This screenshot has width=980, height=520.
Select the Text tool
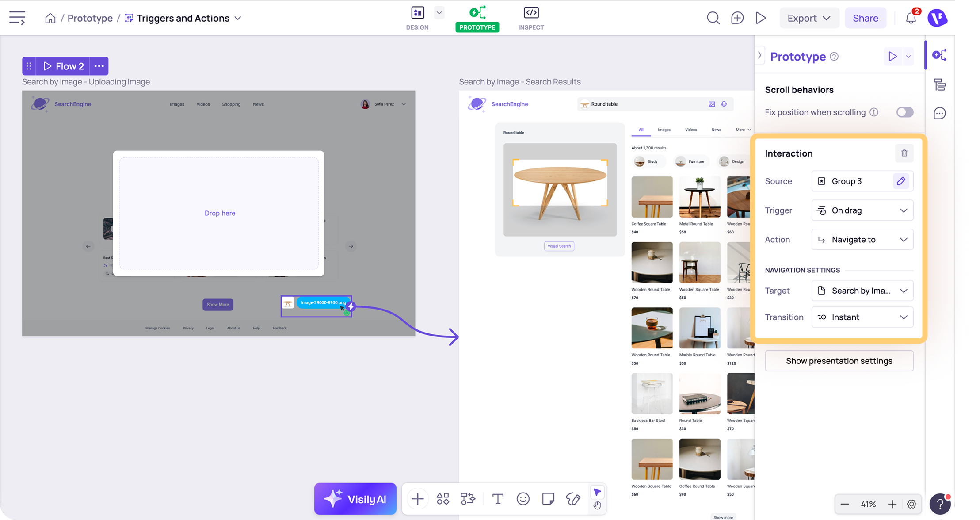pos(498,499)
